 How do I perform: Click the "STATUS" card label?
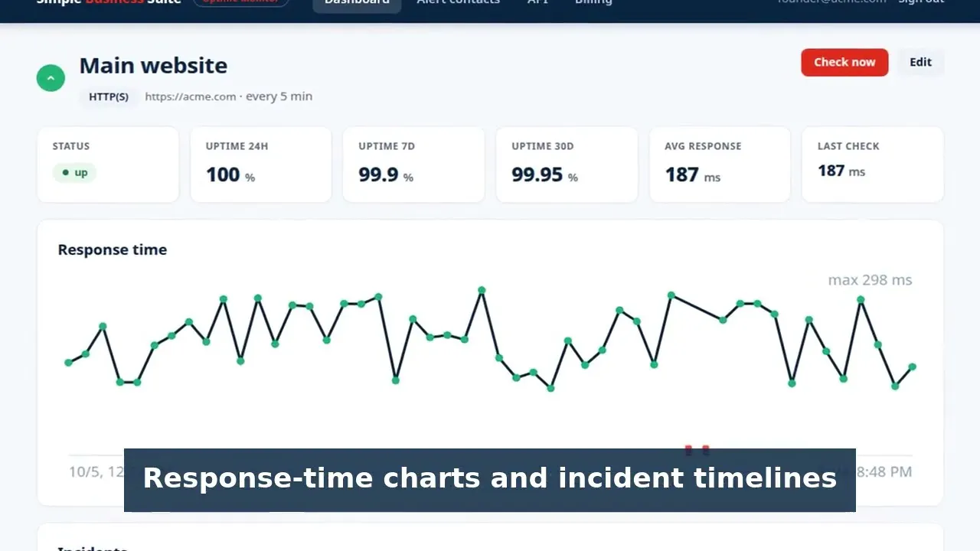71,146
